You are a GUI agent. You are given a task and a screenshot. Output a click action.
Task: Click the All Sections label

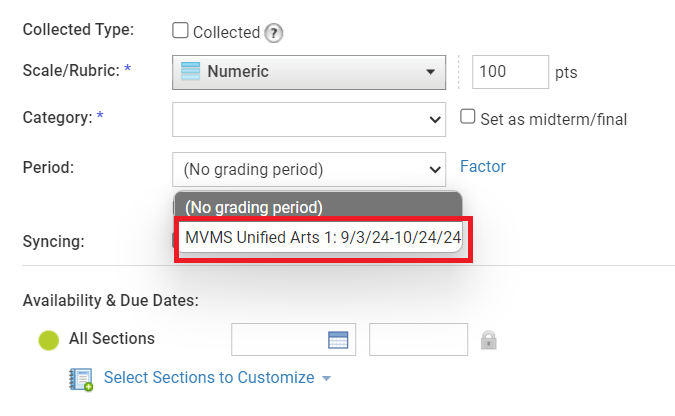(111, 339)
